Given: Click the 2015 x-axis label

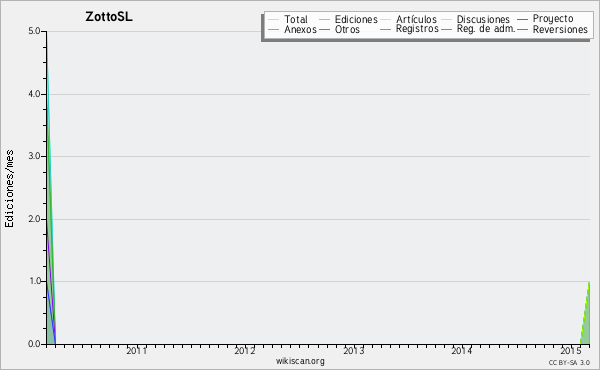Looking at the screenshot, I should (x=571, y=351).
